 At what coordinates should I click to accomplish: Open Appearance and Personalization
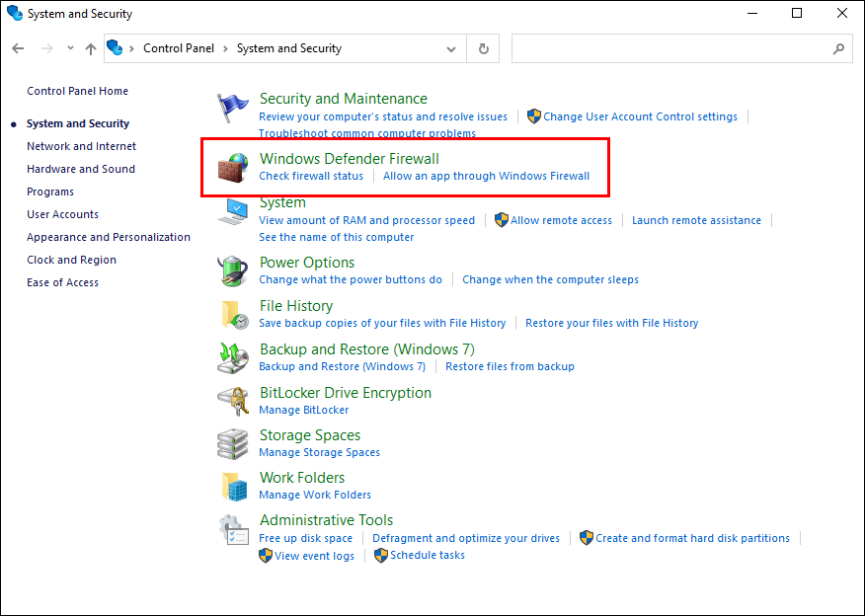(x=109, y=237)
